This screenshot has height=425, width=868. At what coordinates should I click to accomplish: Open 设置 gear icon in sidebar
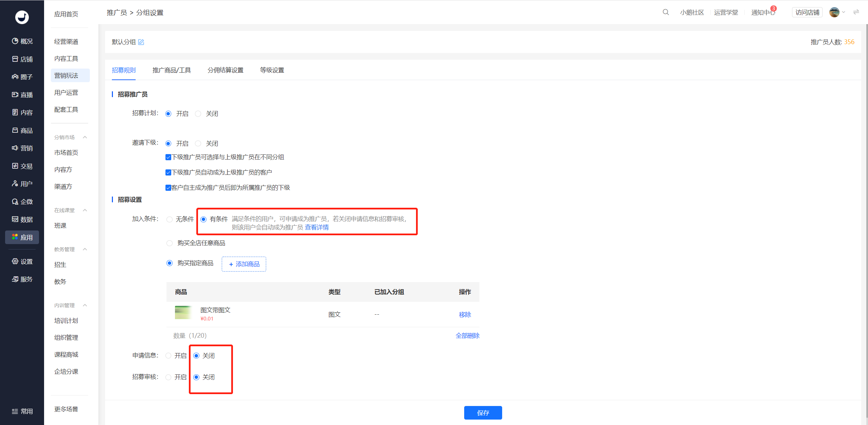point(15,261)
